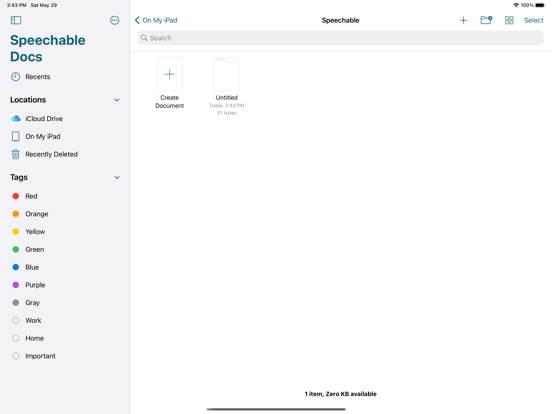Collapse the Locations section chevron
This screenshot has height=414, width=552.
pyautogui.click(x=117, y=100)
